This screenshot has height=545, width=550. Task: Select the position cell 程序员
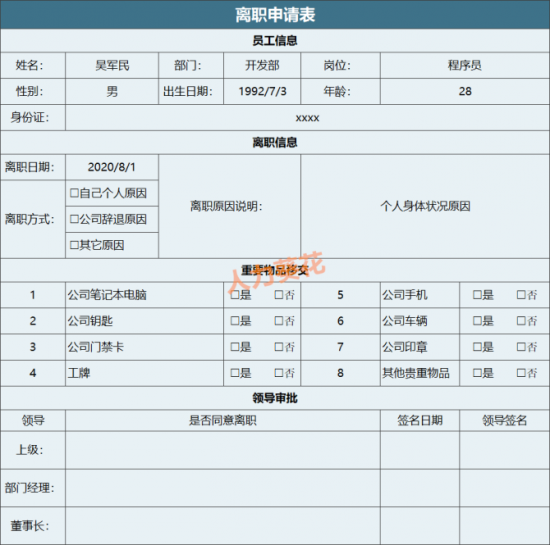465,66
